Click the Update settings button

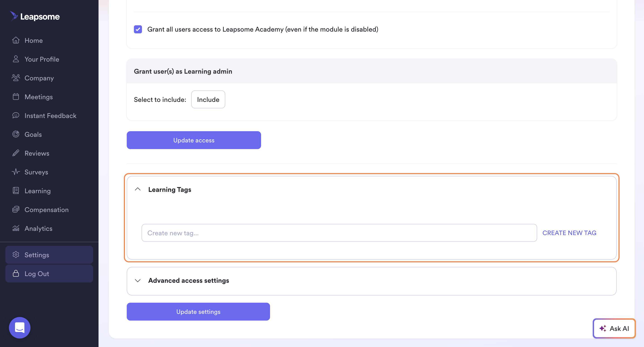point(198,312)
